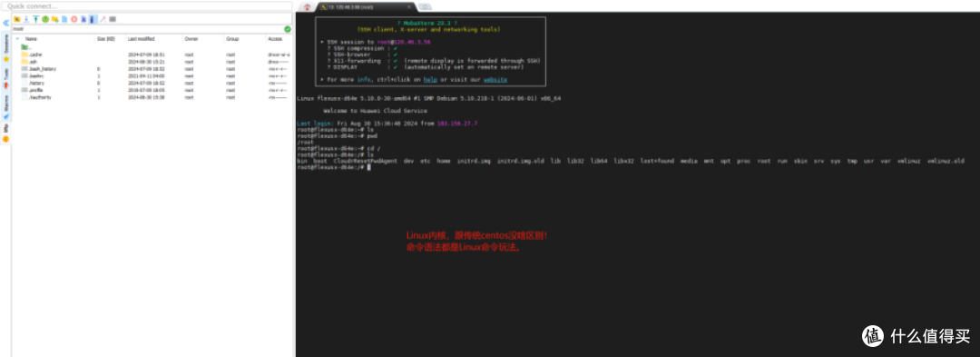Open the Macros sidebar tab
The width and height of the screenshot is (980, 357).
(6, 106)
